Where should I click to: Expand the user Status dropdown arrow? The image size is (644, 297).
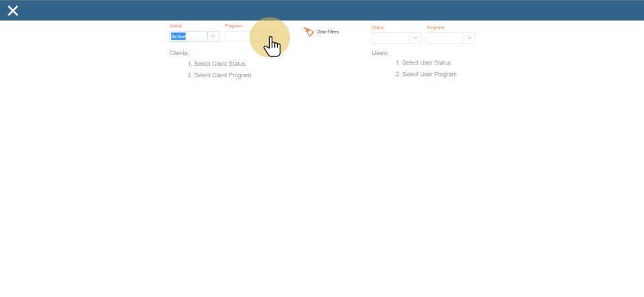click(415, 38)
